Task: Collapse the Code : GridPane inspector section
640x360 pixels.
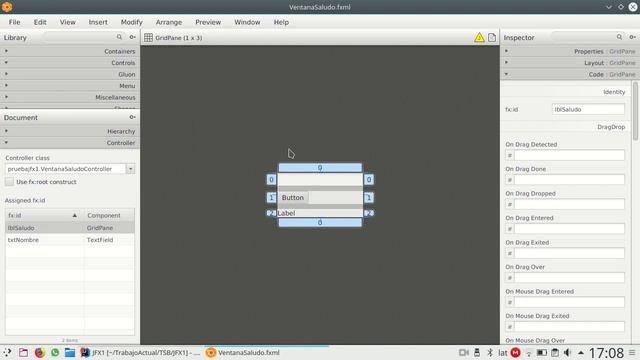Action: point(569,74)
